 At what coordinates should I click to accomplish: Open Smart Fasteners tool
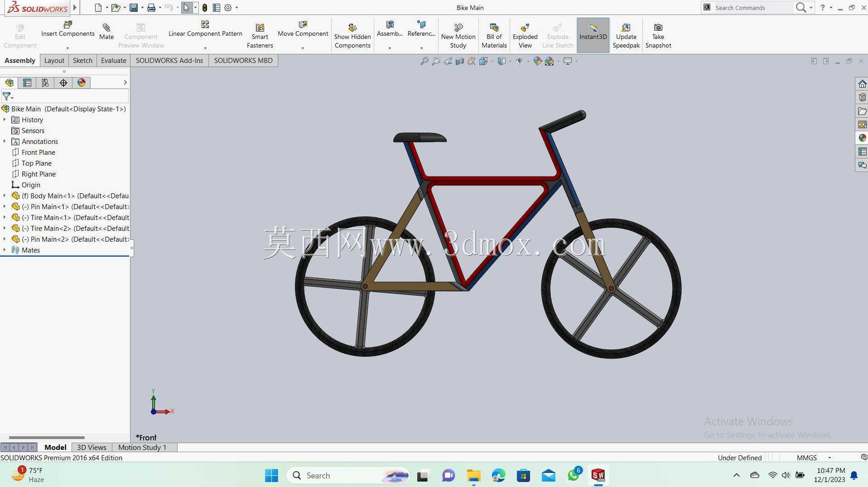pos(260,36)
